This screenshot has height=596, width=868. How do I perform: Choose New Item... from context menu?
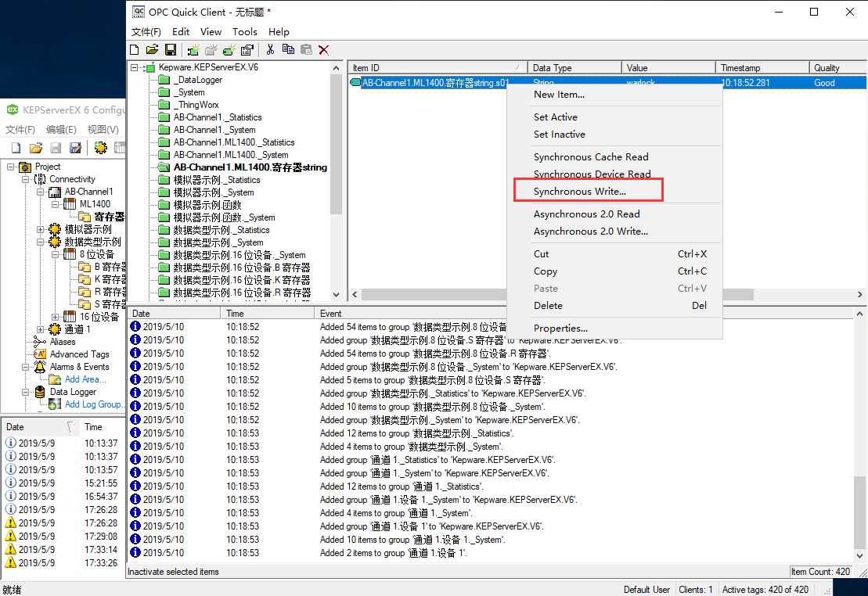point(614,95)
